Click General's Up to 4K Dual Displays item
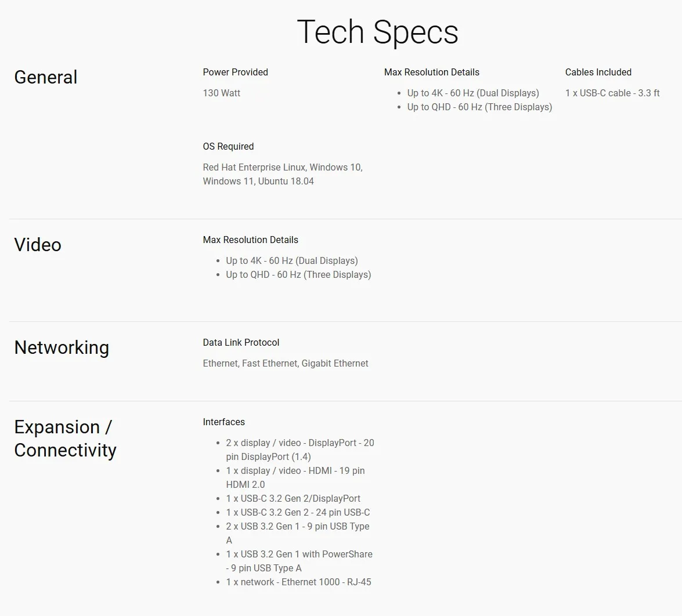Image resolution: width=682 pixels, height=616 pixels. [472, 93]
